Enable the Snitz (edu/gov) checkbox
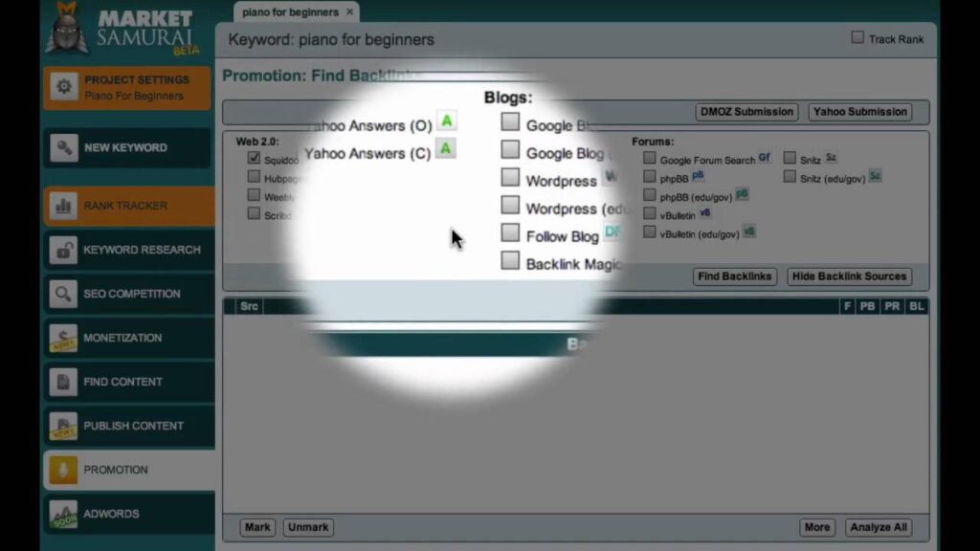 [790, 177]
